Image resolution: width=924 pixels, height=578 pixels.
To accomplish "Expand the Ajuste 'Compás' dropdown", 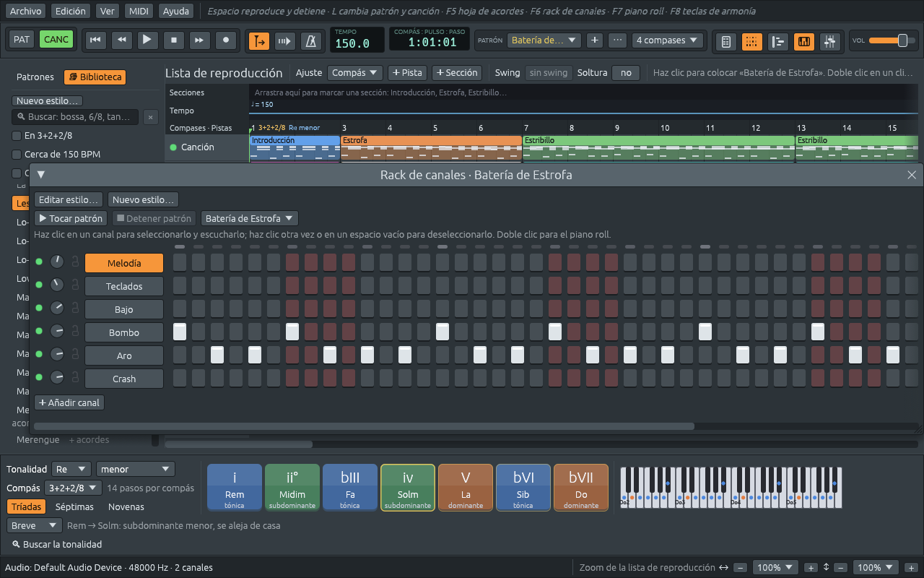I will pyautogui.click(x=355, y=73).
